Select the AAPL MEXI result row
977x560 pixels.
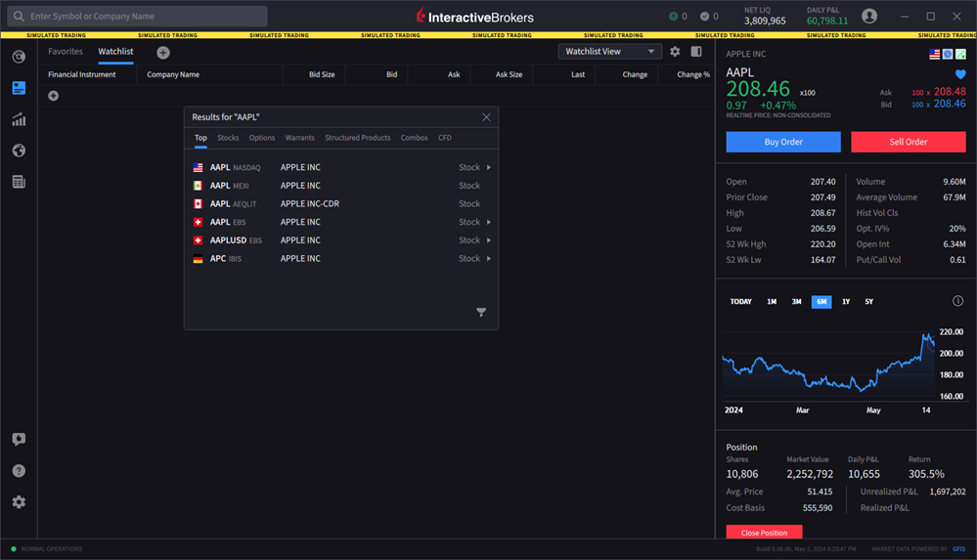pyautogui.click(x=341, y=186)
